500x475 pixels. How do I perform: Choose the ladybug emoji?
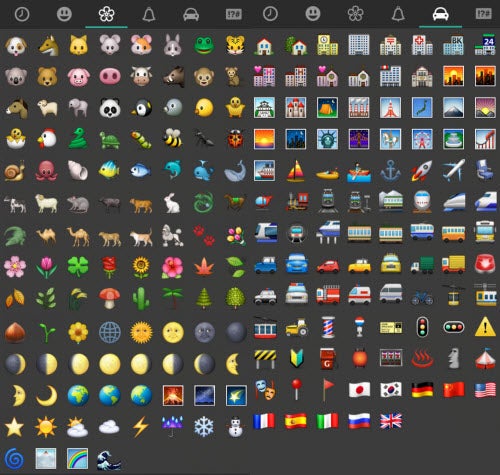tap(235, 139)
